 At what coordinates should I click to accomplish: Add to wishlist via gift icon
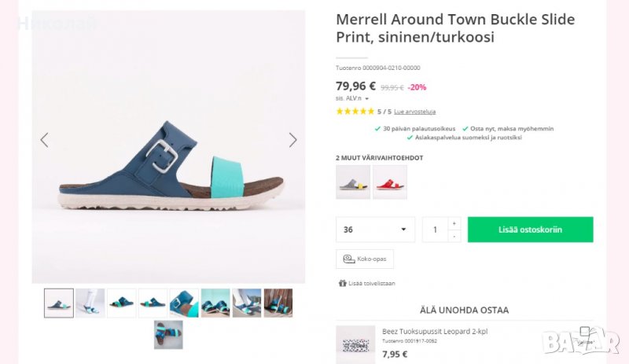[343, 283]
